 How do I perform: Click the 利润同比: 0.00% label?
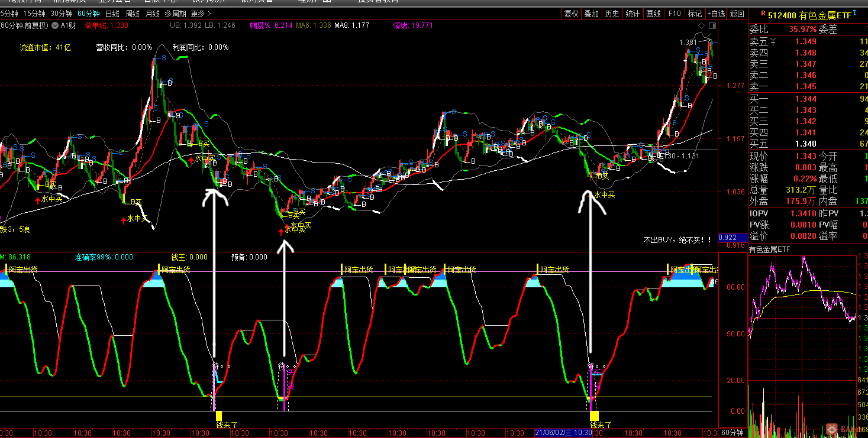pos(201,47)
